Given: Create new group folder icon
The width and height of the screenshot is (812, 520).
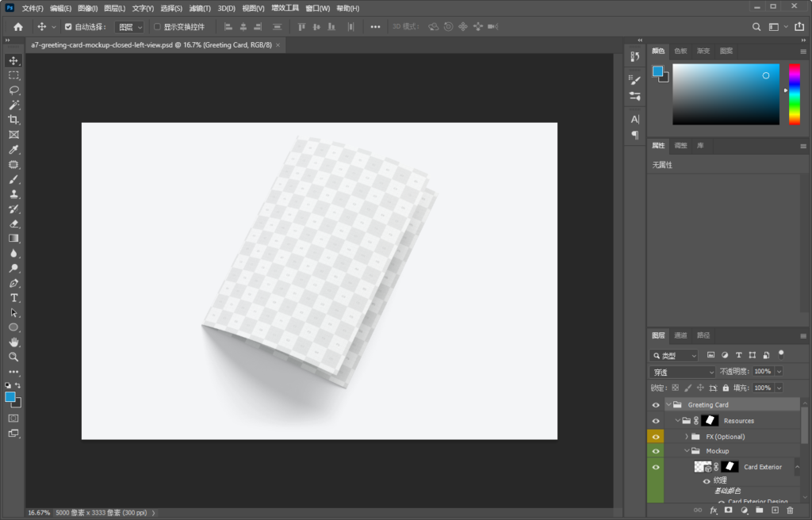Looking at the screenshot, I should pyautogui.click(x=760, y=510).
